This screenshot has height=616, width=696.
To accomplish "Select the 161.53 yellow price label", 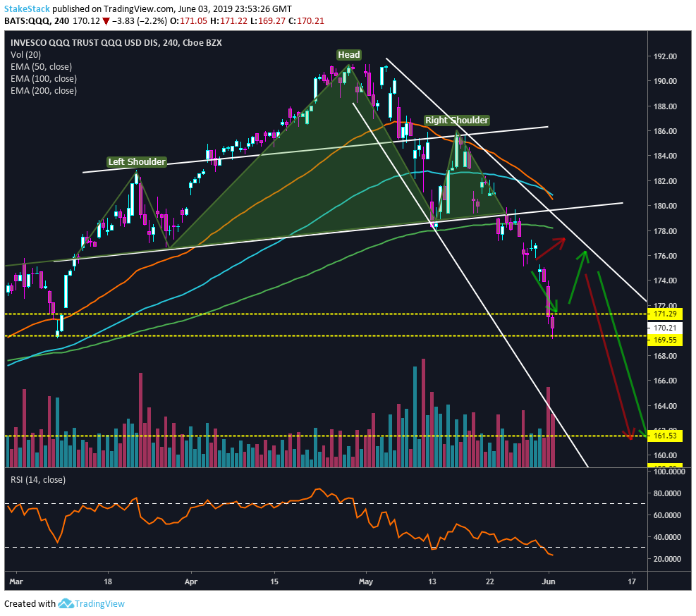I will pos(665,436).
